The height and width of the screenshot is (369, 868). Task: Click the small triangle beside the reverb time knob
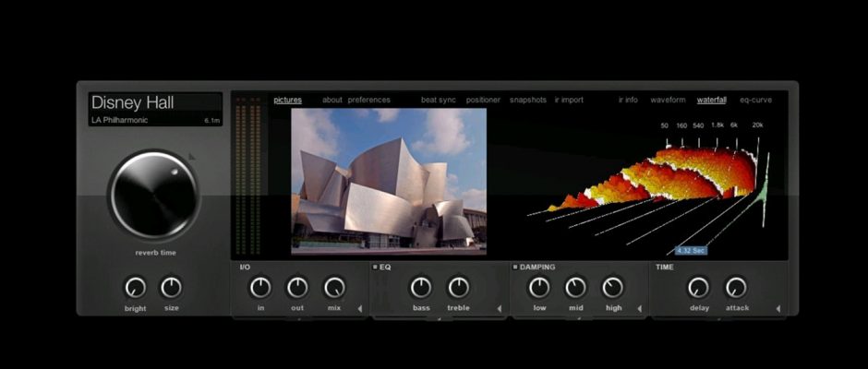[191, 157]
